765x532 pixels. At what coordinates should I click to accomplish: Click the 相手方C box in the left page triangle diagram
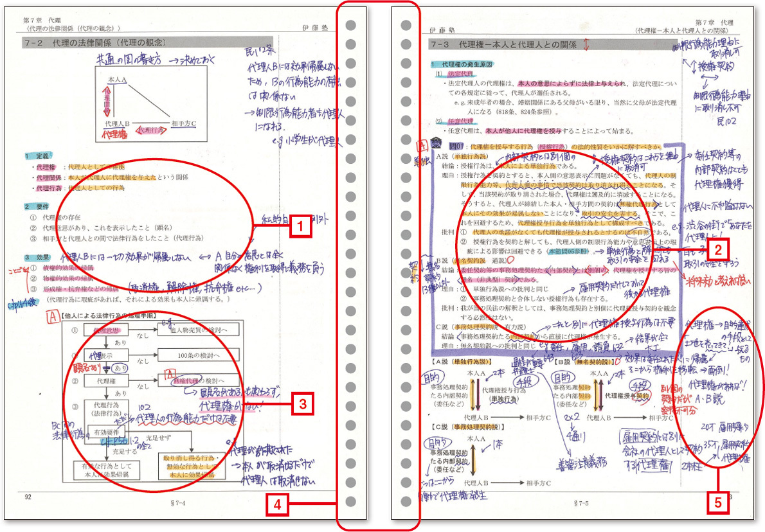click(184, 123)
